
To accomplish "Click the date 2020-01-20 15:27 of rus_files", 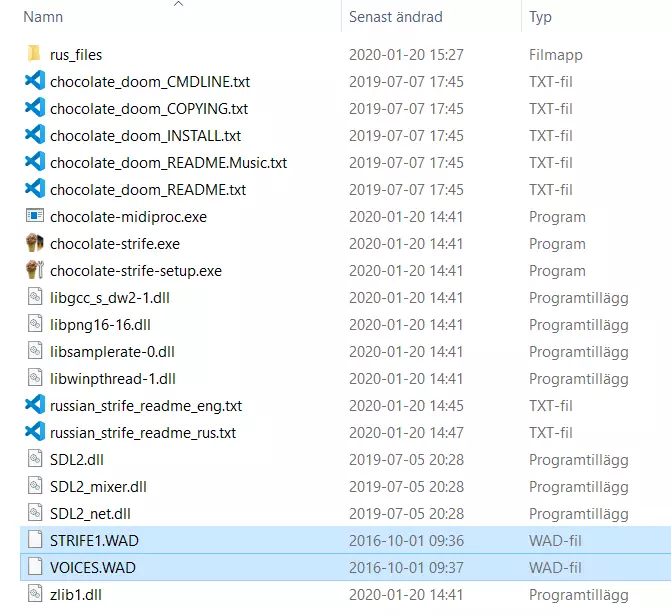I will coord(406,55).
